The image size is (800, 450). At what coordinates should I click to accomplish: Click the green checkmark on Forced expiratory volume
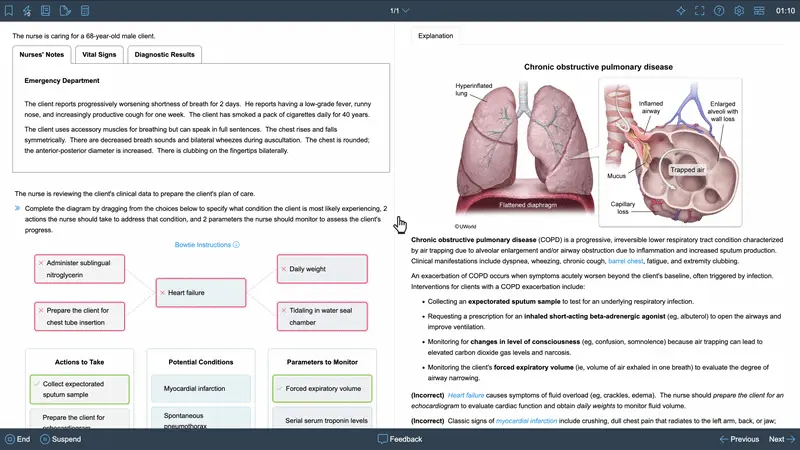pyautogui.click(x=280, y=389)
